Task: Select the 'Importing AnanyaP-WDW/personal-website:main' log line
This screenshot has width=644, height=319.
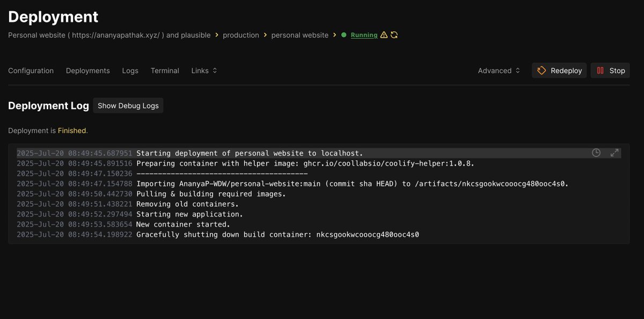Action: click(319, 184)
